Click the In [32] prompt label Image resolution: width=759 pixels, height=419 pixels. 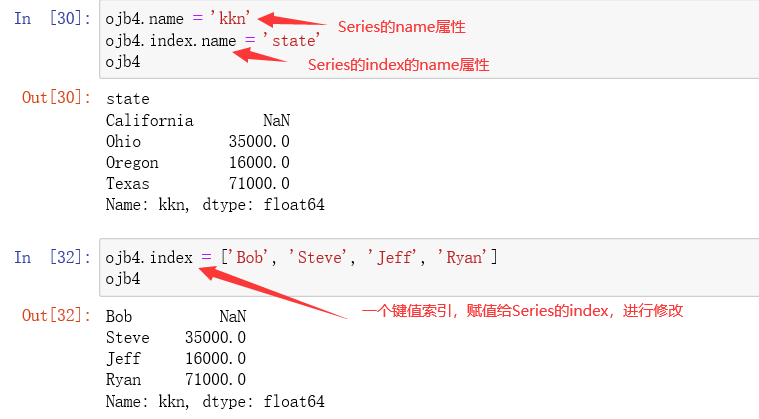coord(52,257)
